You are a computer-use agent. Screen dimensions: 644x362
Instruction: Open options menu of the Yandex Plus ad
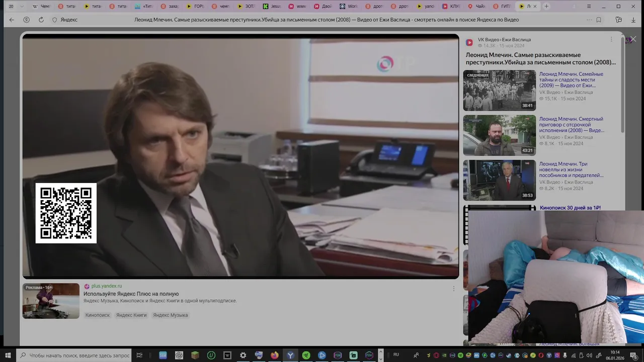[453, 289]
